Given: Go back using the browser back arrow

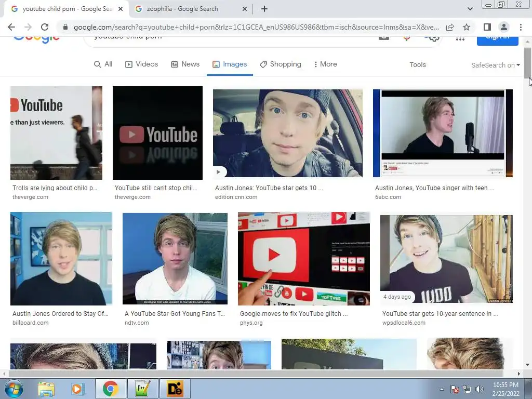Looking at the screenshot, I should click(11, 27).
